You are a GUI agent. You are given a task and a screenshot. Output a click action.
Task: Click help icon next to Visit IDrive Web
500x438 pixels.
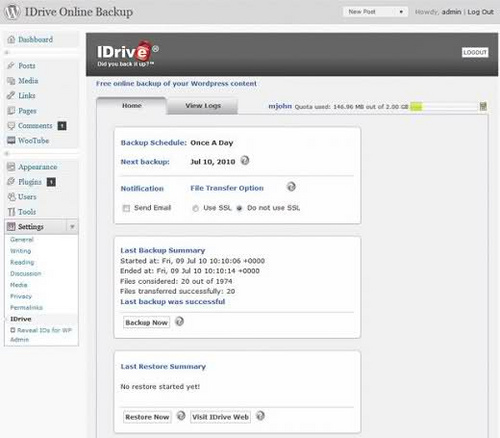click(260, 416)
